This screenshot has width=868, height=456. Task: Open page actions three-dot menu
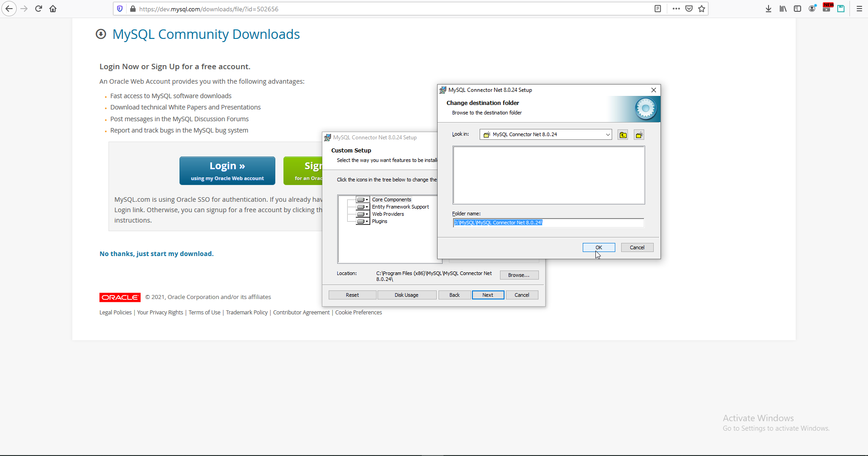[676, 9]
